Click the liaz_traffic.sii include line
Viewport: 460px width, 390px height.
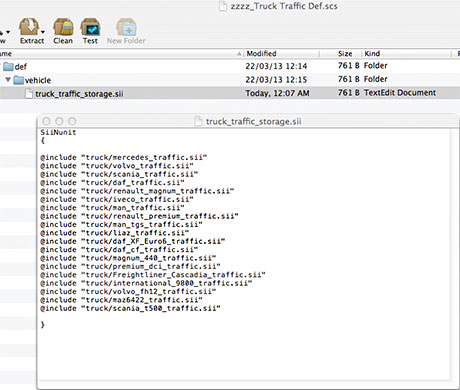tap(115, 233)
